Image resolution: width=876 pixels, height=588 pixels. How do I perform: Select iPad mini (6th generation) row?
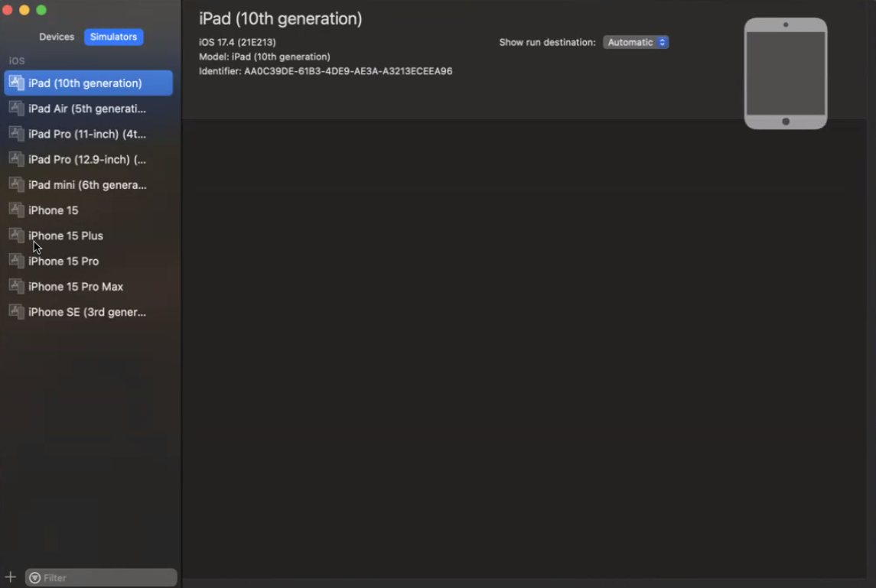pos(88,185)
